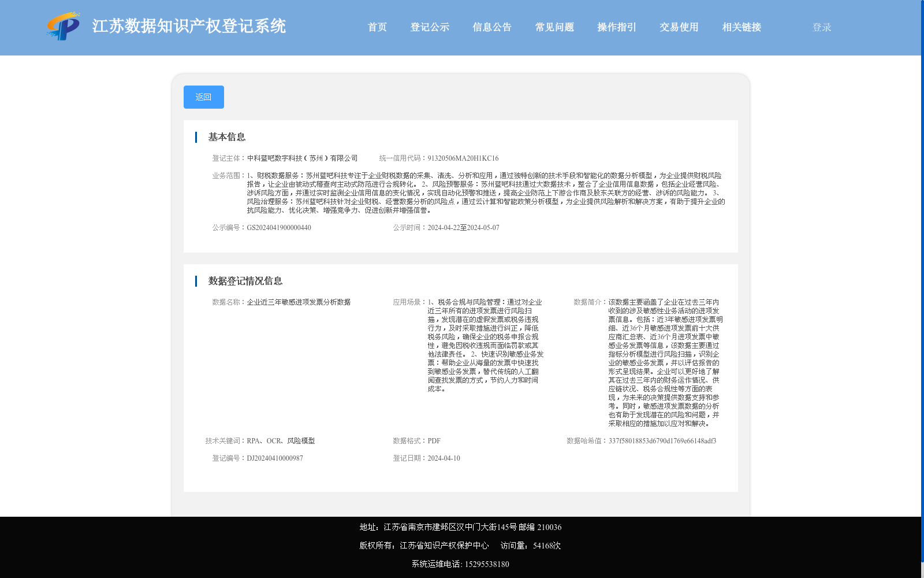Click the 应用场景 description text
Image resolution: width=924 pixels, height=578 pixels.
click(x=486, y=346)
